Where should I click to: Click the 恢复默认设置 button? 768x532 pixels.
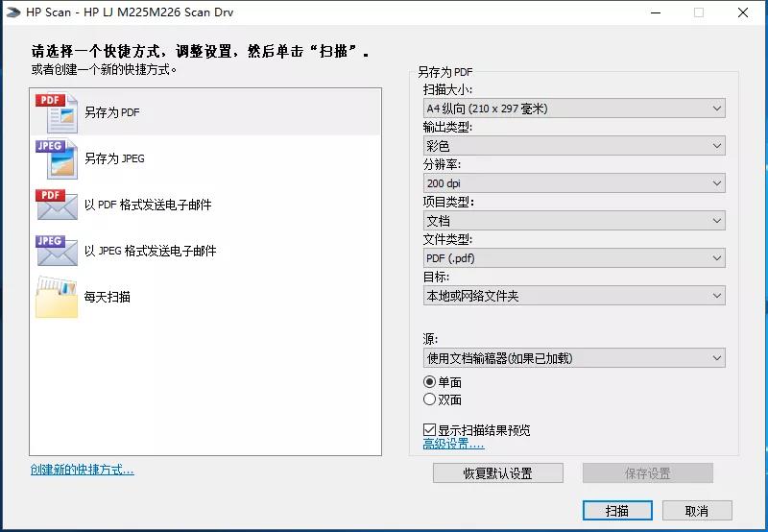pos(497,473)
